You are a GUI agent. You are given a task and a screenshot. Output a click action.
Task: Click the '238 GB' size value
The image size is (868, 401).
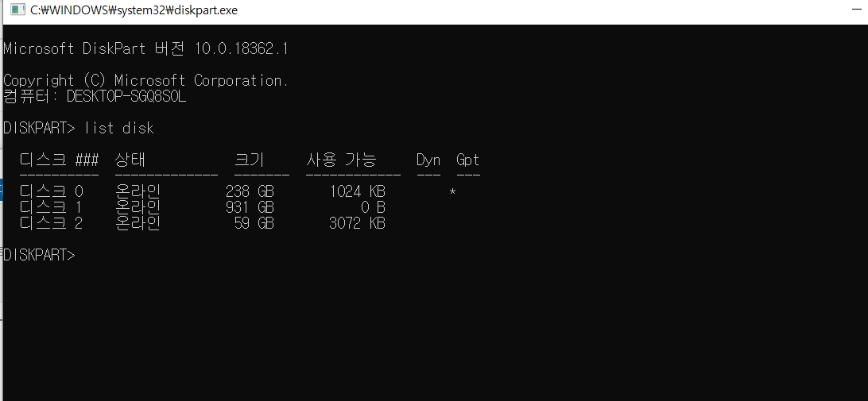(x=250, y=192)
